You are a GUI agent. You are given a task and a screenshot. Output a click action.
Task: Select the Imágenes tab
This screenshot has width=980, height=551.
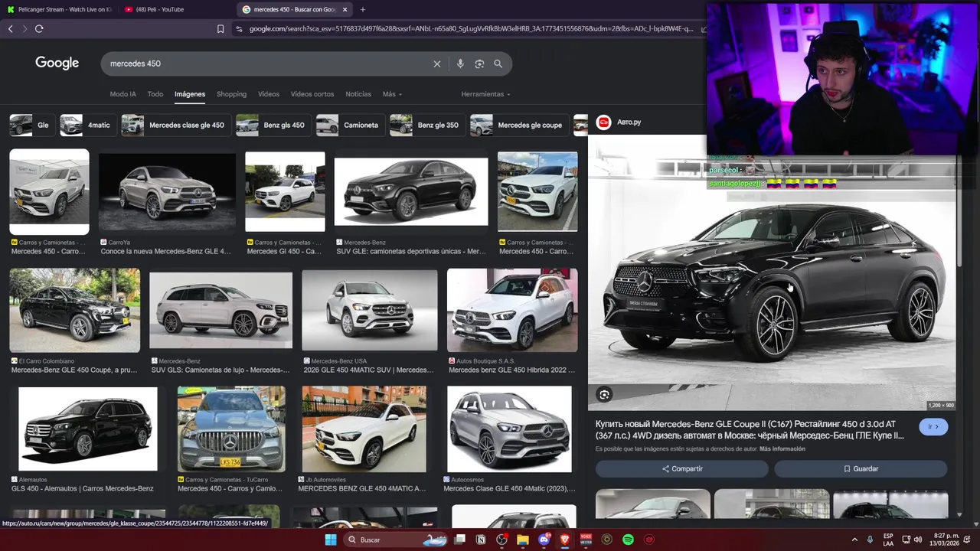pyautogui.click(x=190, y=94)
